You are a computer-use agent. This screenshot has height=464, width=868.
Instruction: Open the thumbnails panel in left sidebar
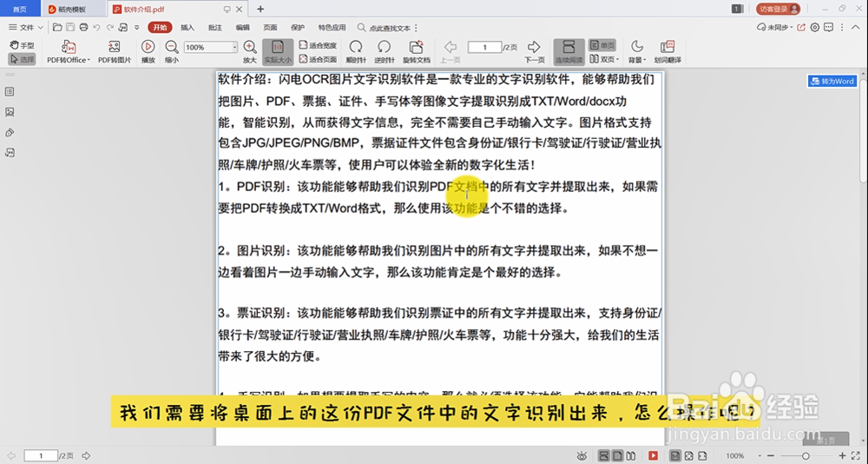pos(10,112)
